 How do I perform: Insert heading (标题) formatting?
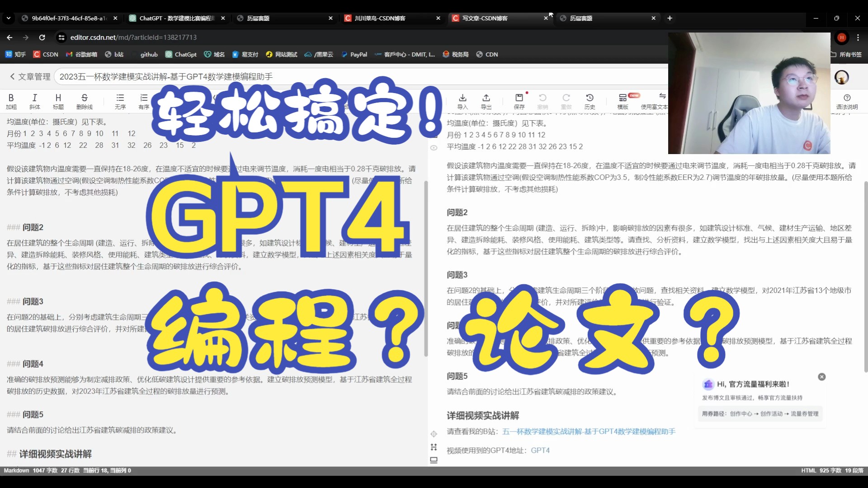pos(58,101)
